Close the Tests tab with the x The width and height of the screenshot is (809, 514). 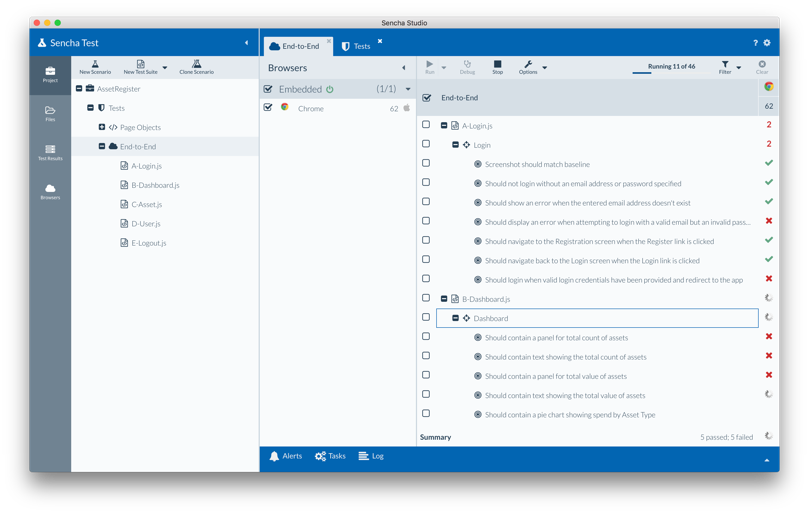click(380, 41)
